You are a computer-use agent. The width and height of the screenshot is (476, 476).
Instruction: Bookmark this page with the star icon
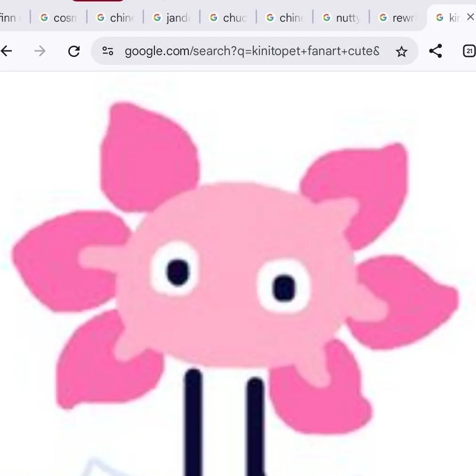(401, 51)
